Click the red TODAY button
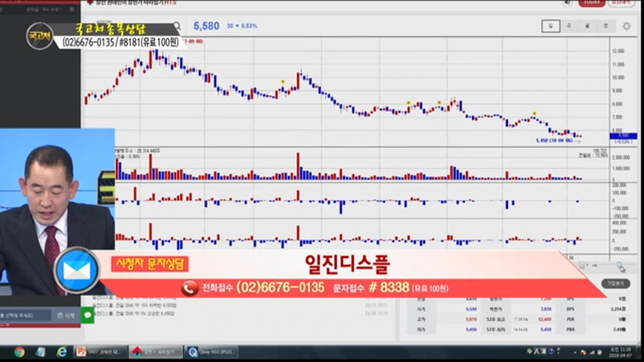 pos(592,3)
